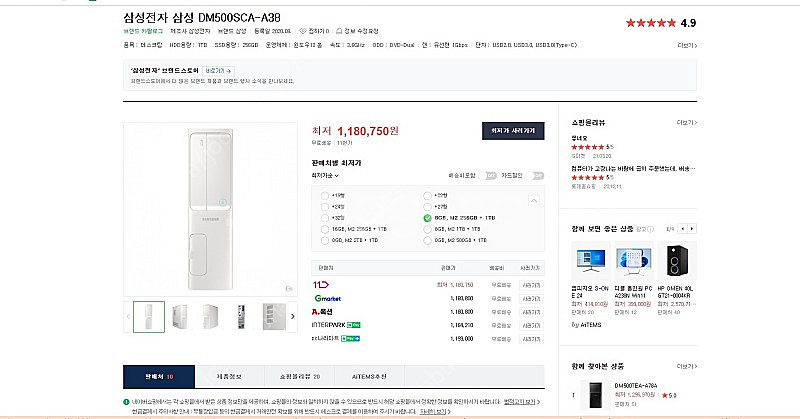800x419 pixels.
Task: Toggle the shipping fee included switch
Action: (490, 175)
